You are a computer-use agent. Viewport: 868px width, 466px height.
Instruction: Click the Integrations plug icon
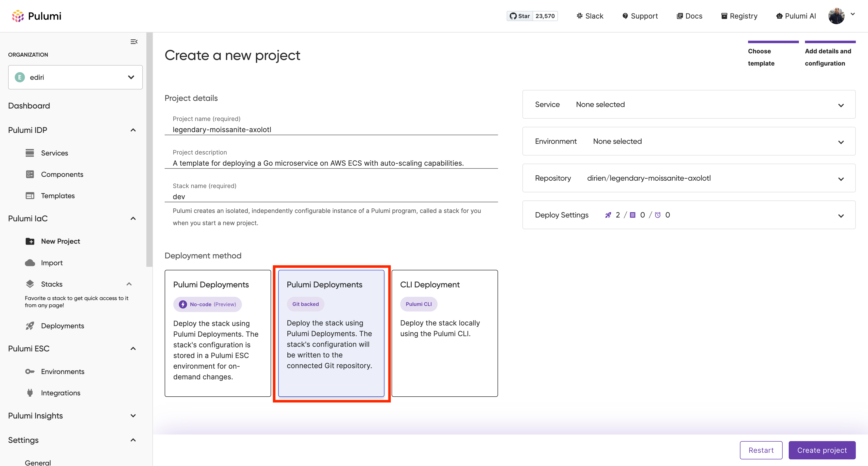tap(30, 393)
